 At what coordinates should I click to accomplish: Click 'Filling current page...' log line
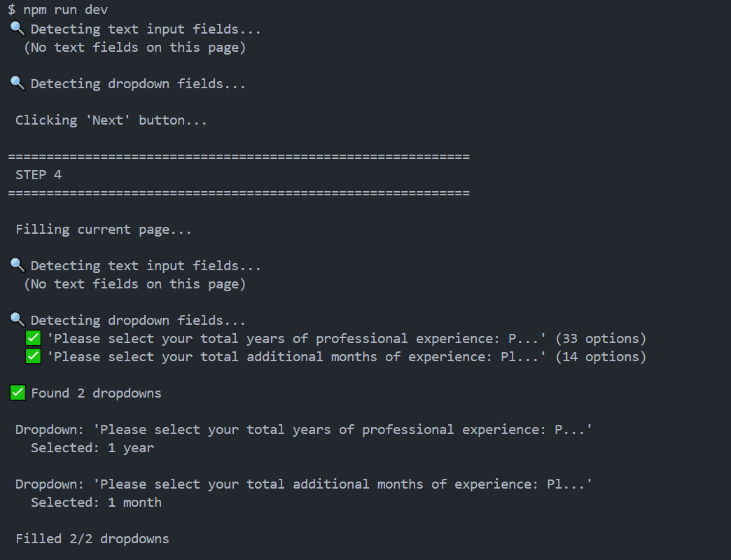coord(104,230)
